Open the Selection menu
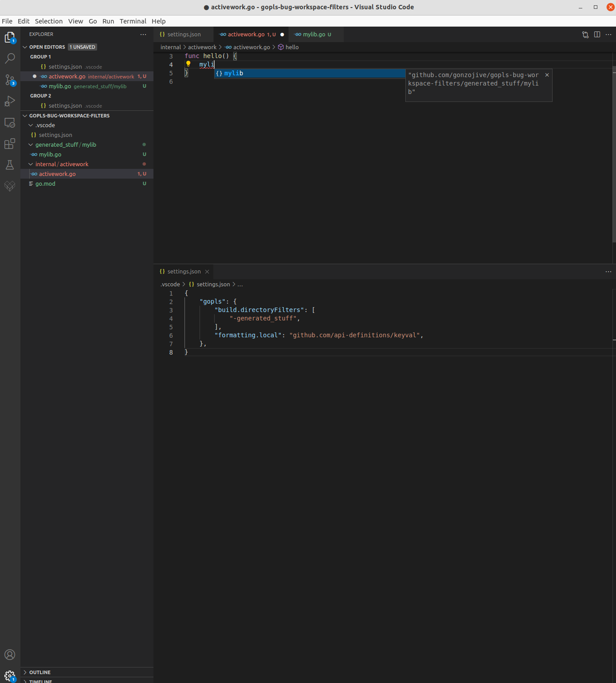The width and height of the screenshot is (616, 683). (x=49, y=21)
